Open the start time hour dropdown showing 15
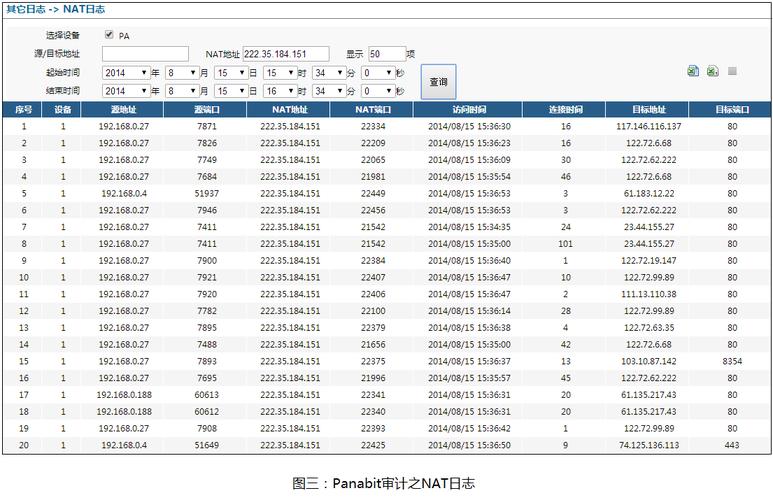This screenshot has width=773, height=500. coord(280,73)
